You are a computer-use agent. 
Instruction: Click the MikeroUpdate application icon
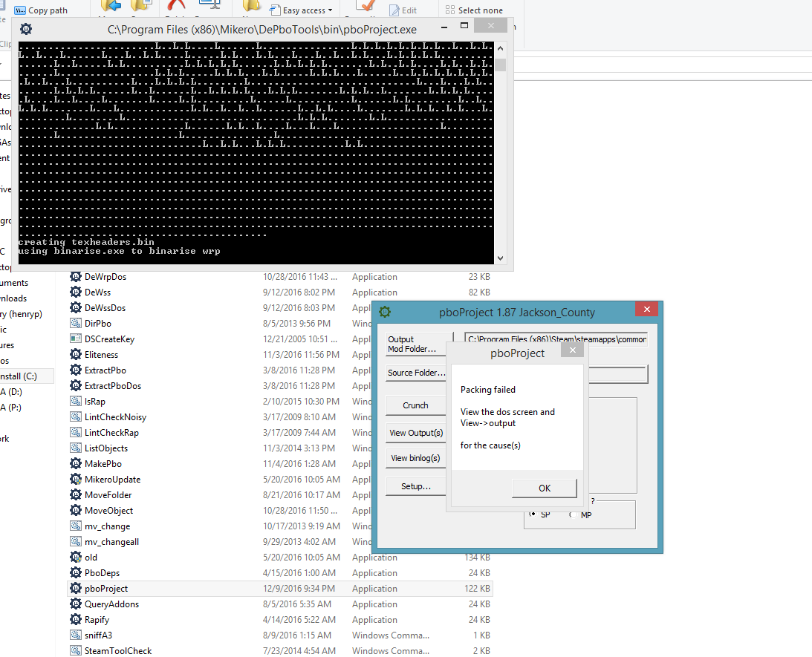click(x=76, y=479)
